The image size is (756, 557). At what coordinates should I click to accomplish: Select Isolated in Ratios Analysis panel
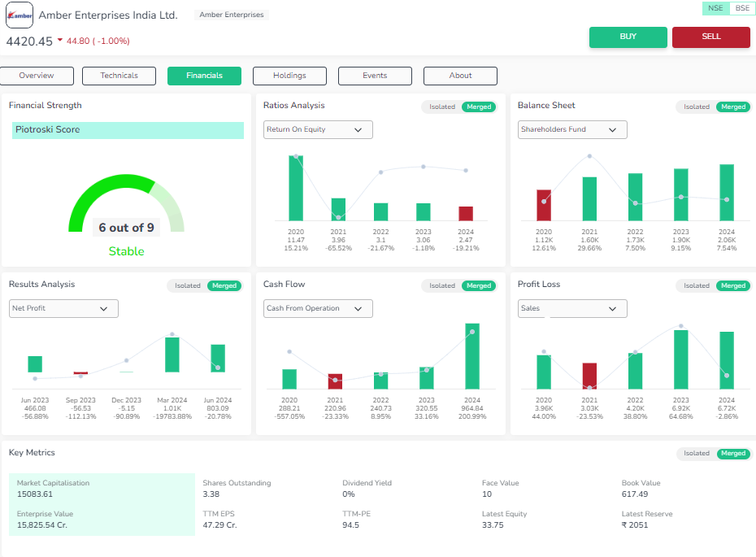[441, 107]
